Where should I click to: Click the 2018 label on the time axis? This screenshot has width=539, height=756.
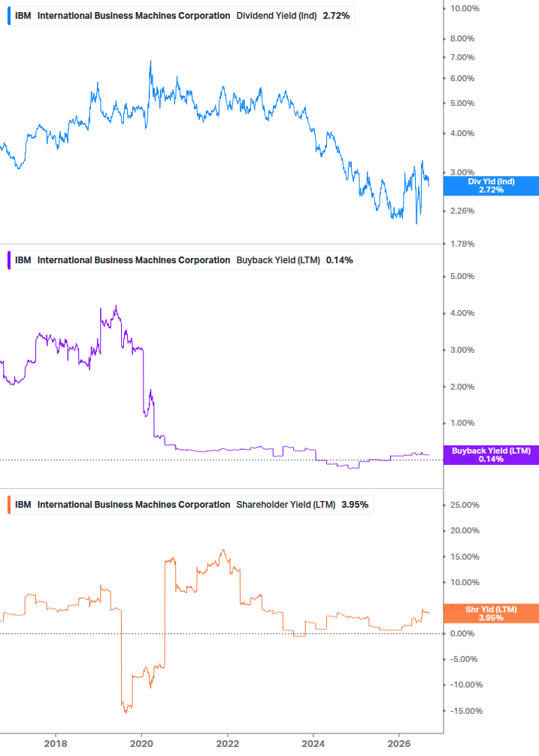(x=56, y=743)
